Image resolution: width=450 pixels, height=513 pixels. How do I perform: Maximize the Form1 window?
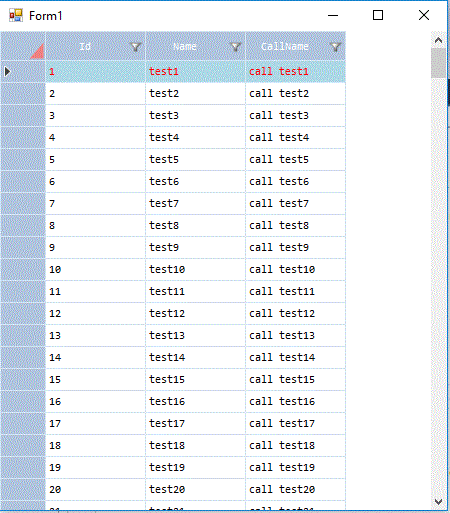pyautogui.click(x=378, y=15)
